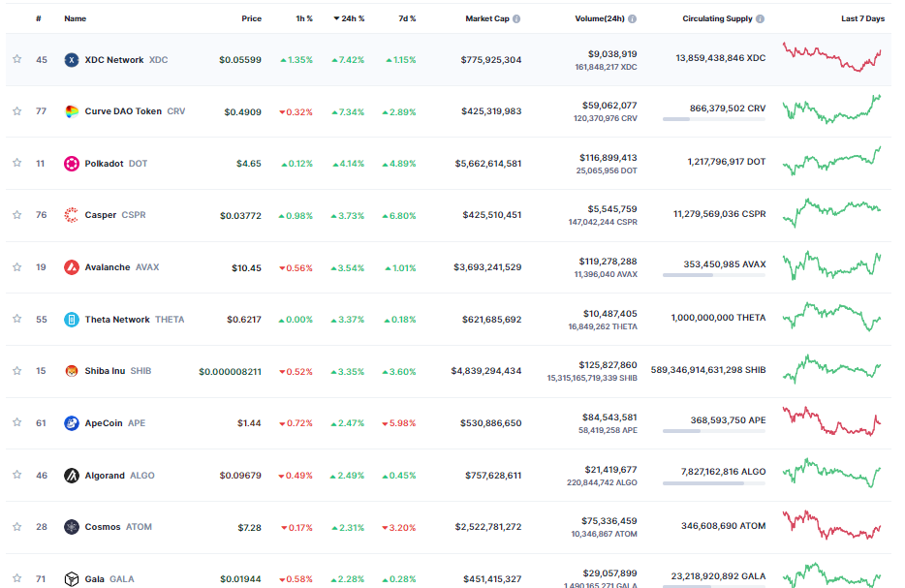The height and width of the screenshot is (588, 905).
Task: Sort table by Price column
Action: click(x=251, y=18)
